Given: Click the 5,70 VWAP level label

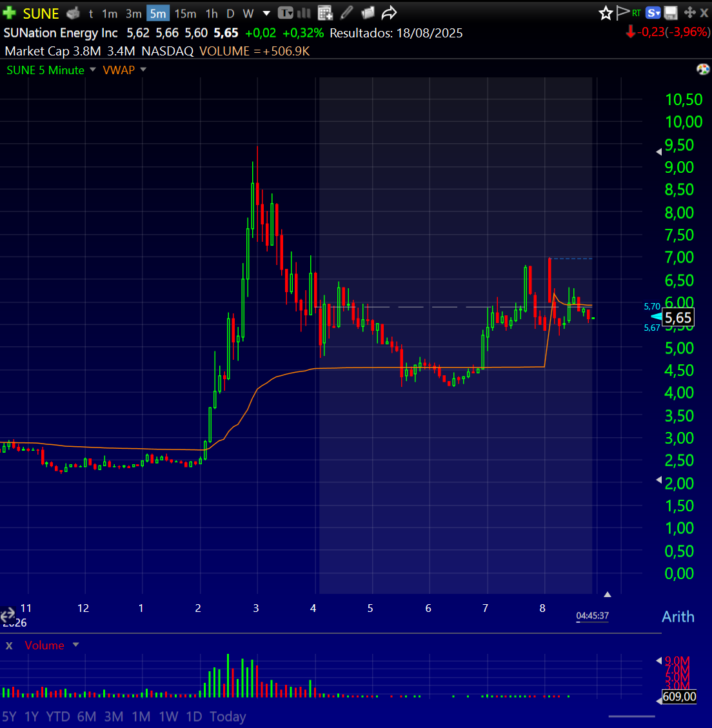Looking at the screenshot, I should [x=652, y=306].
